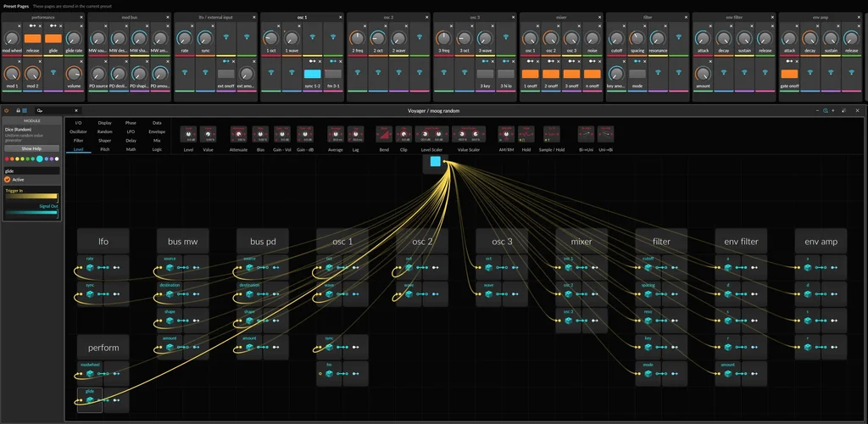Switch to the Envelope module category
This screenshot has width=868, height=424.
pos(157,131)
